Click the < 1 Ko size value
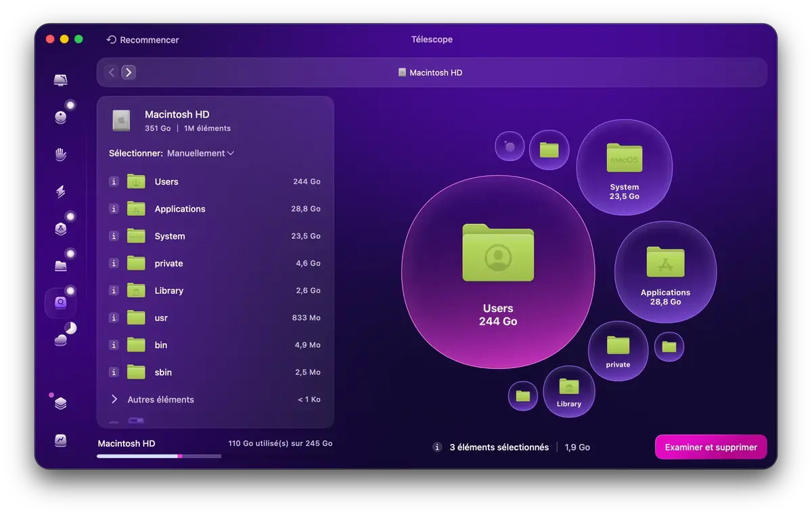 click(x=309, y=399)
